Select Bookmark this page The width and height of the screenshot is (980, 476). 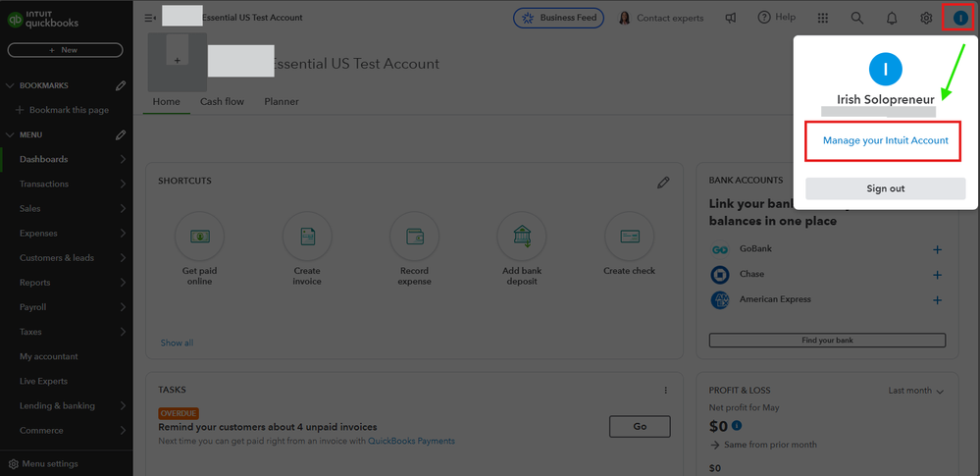click(x=62, y=110)
